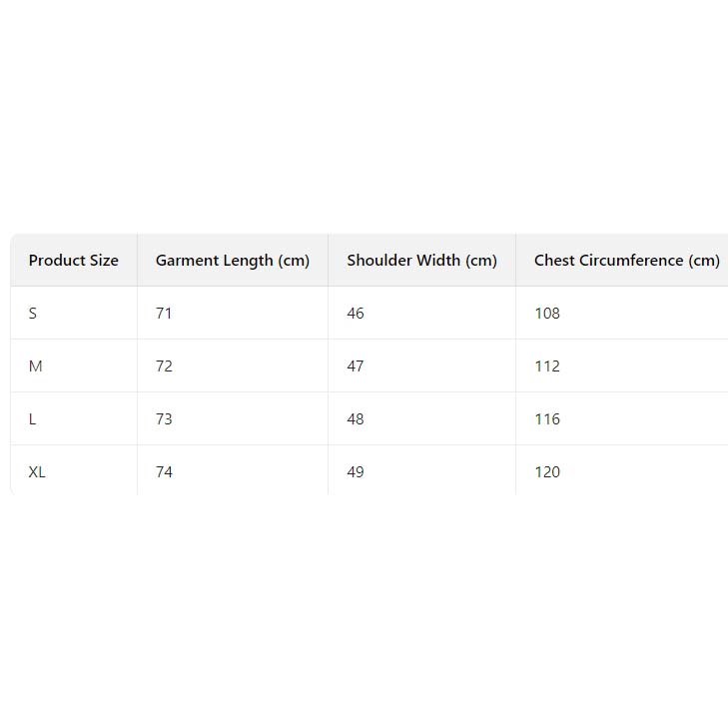Click chest circumference value 112
Image resolution: width=728 pixels, height=728 pixels.
coord(547,366)
